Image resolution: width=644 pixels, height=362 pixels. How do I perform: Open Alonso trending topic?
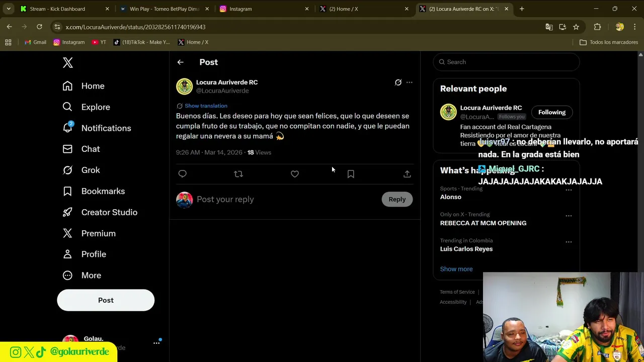pos(451,197)
